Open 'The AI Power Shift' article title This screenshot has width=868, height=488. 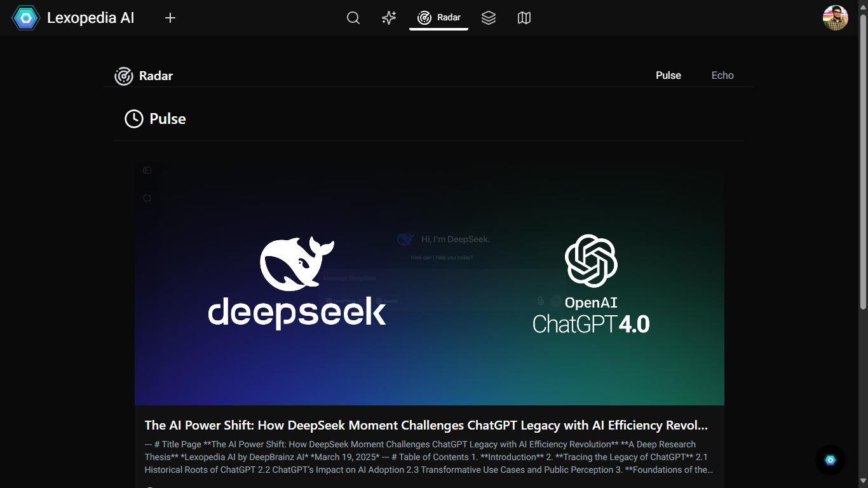tap(426, 426)
